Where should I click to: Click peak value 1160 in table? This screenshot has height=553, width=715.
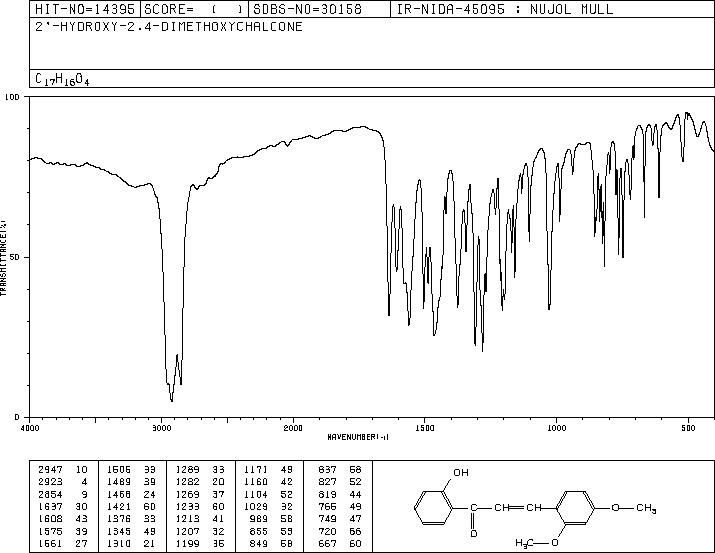pos(256,482)
